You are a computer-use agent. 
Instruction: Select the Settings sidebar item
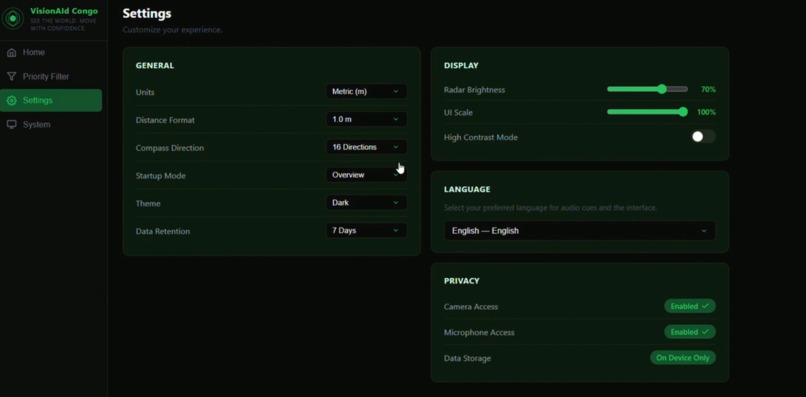click(51, 100)
